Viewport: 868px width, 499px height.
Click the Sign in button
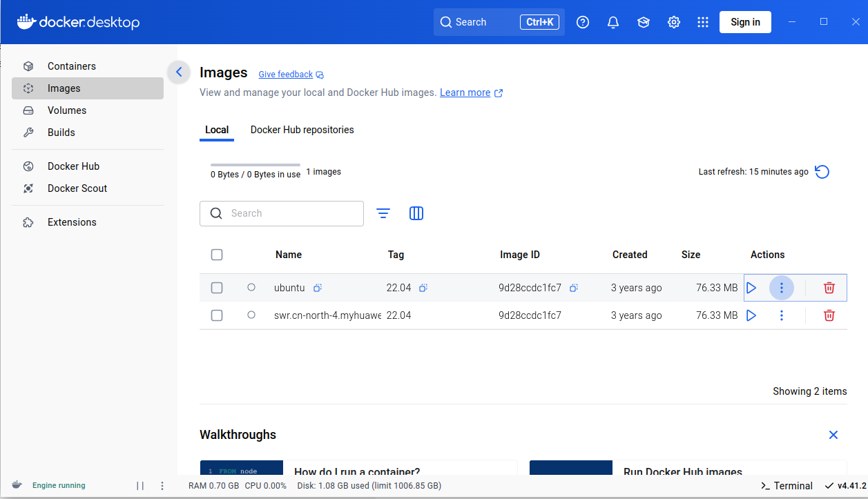click(745, 22)
